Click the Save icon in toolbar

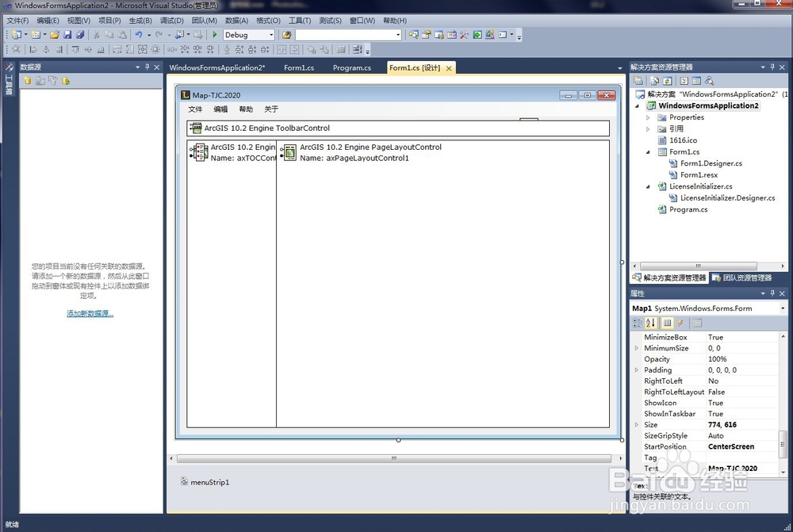pos(67,35)
